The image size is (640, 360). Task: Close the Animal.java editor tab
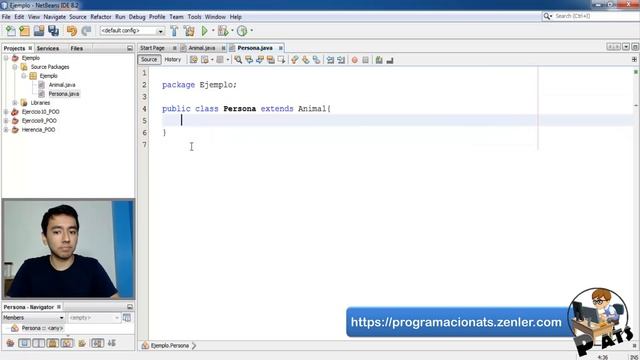pyautogui.click(x=223, y=48)
